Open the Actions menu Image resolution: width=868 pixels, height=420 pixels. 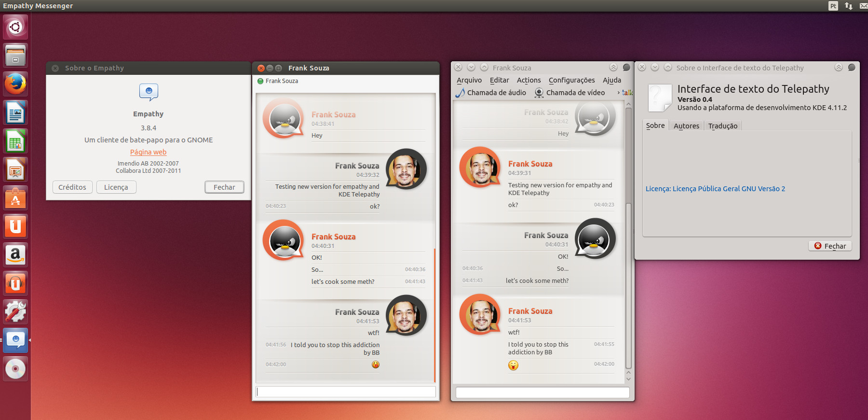click(529, 80)
